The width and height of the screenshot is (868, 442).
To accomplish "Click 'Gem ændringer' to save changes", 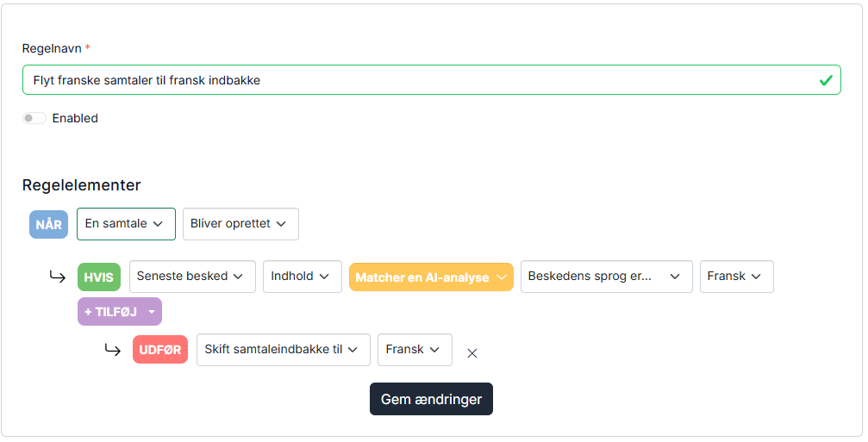I will tap(431, 399).
